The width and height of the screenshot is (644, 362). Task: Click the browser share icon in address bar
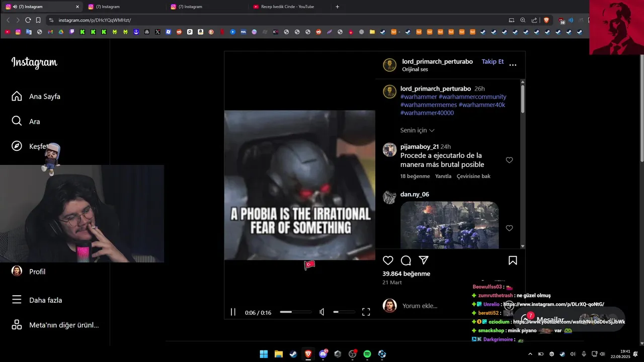click(534, 20)
